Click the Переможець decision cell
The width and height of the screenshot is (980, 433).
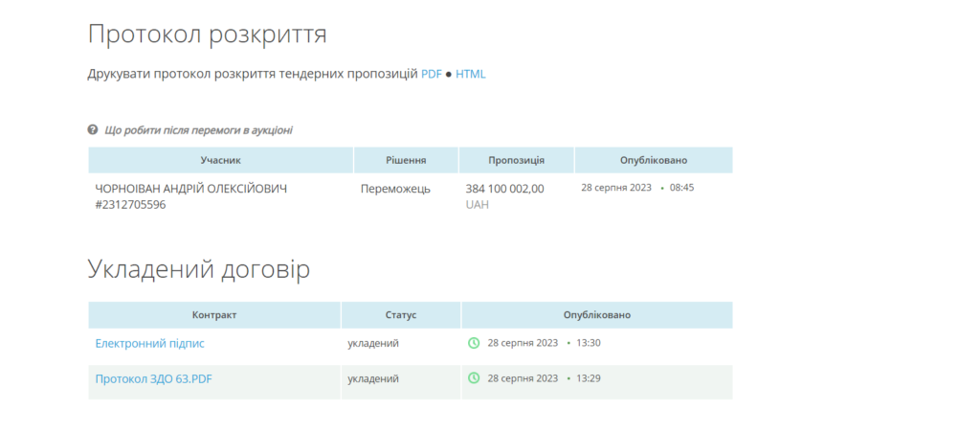395,189
